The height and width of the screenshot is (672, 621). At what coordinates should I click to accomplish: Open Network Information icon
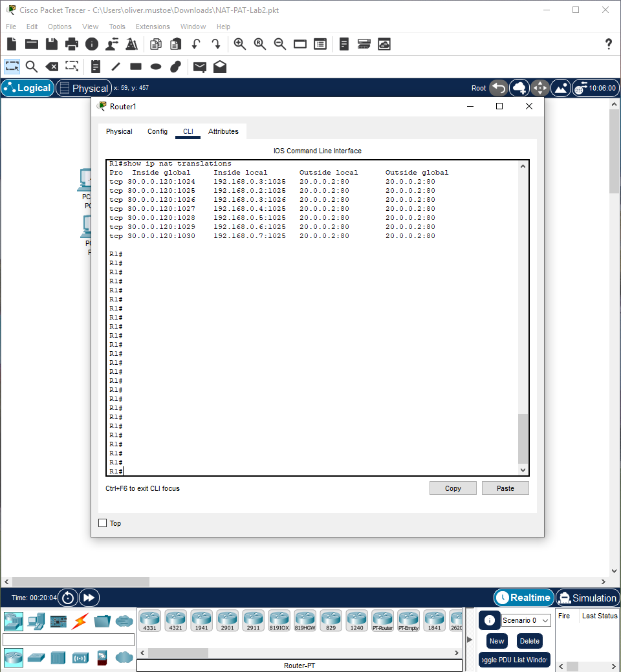[x=92, y=44]
